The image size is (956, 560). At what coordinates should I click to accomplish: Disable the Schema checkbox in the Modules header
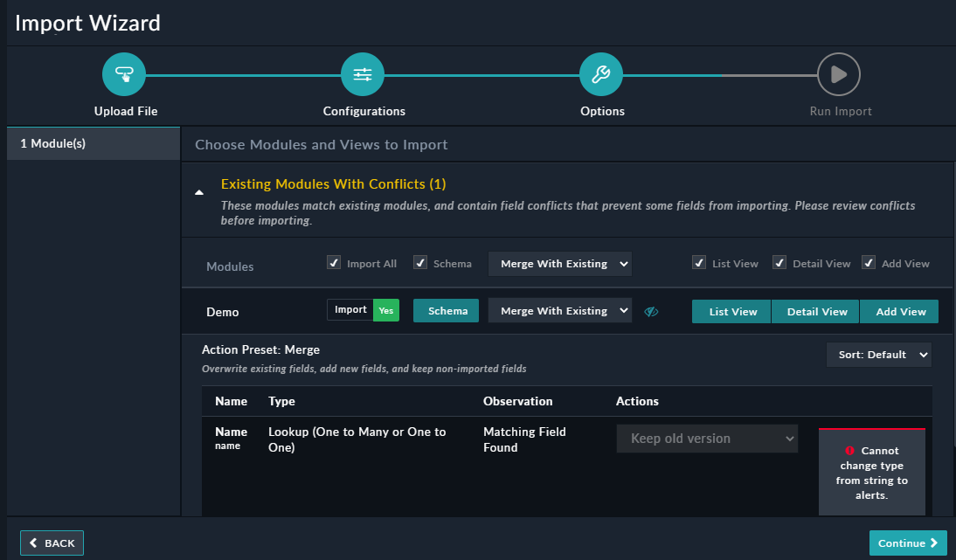(420, 262)
